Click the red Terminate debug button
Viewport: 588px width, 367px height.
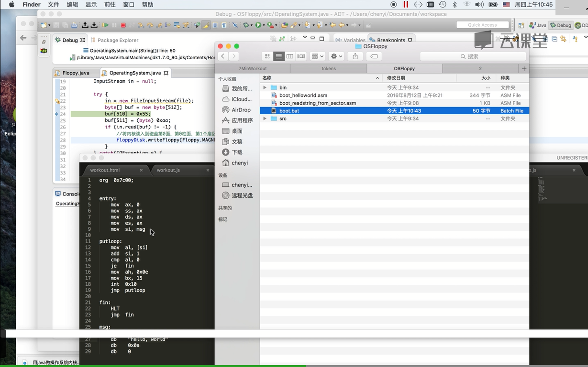click(x=123, y=25)
